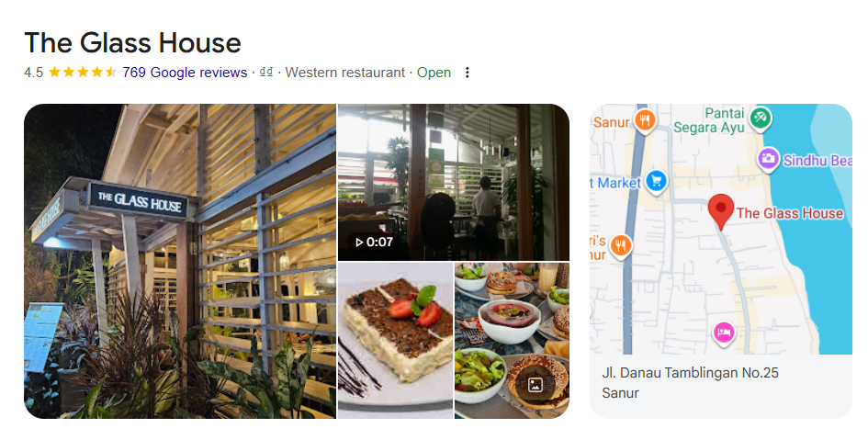Open the photo gallery icon on food image
Image resolution: width=868 pixels, height=440 pixels.
pyautogui.click(x=535, y=385)
